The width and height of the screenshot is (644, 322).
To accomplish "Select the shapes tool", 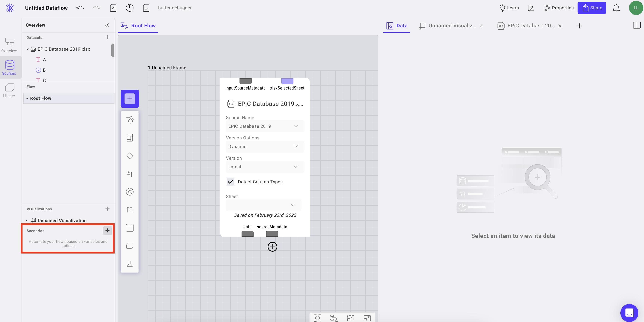I will tap(130, 120).
